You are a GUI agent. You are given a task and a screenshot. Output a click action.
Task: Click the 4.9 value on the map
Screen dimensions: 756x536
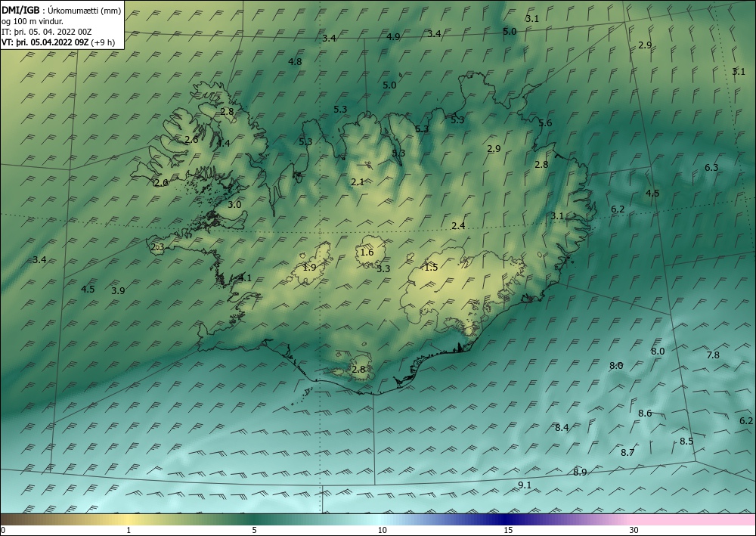pyautogui.click(x=393, y=36)
